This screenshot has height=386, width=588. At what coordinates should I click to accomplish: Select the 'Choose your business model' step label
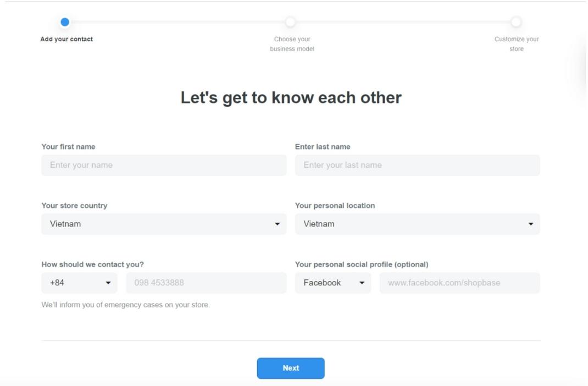292,44
